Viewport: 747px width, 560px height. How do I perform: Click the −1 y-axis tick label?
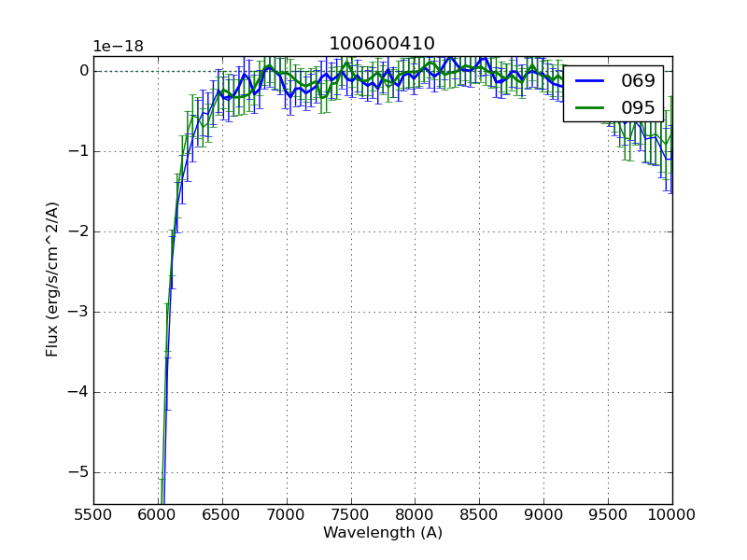78,151
